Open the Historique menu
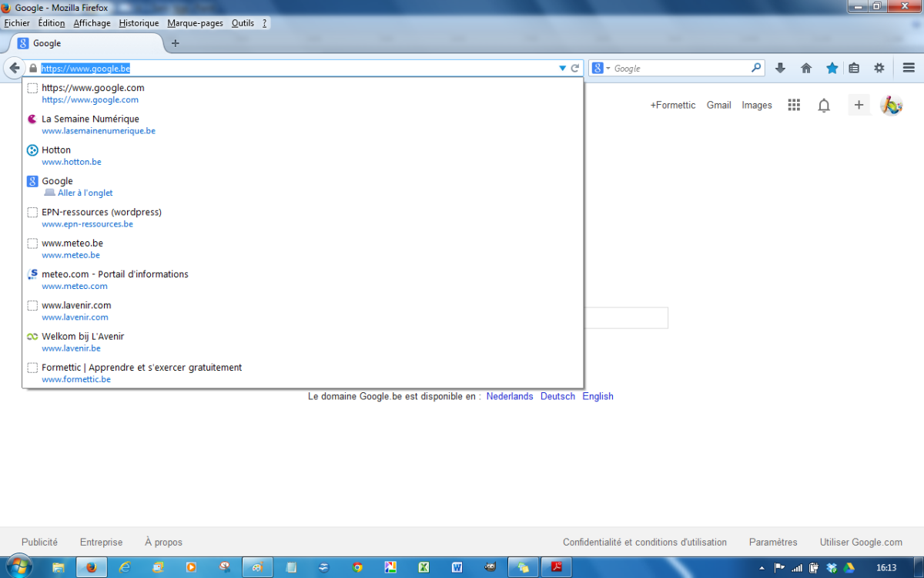 click(x=139, y=23)
